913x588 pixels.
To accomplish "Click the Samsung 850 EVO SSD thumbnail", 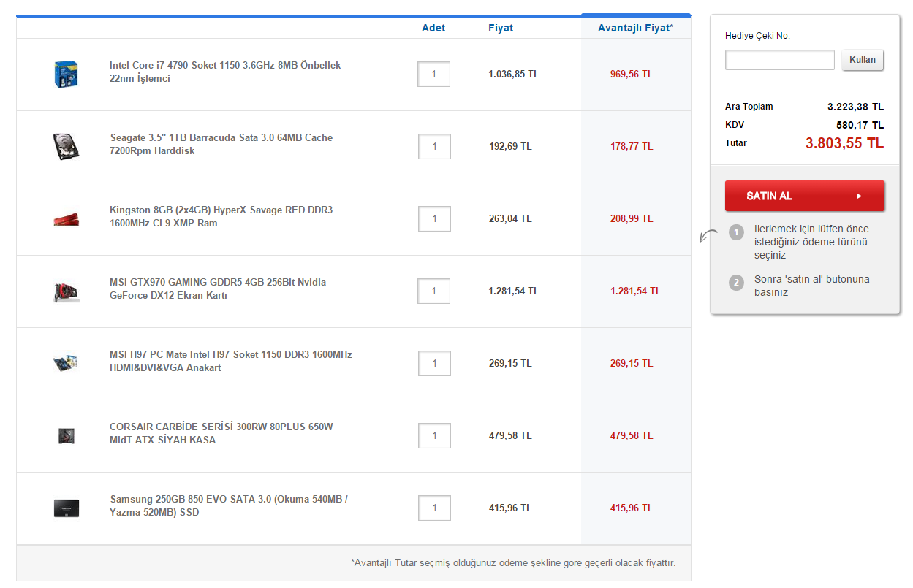I will point(66,508).
